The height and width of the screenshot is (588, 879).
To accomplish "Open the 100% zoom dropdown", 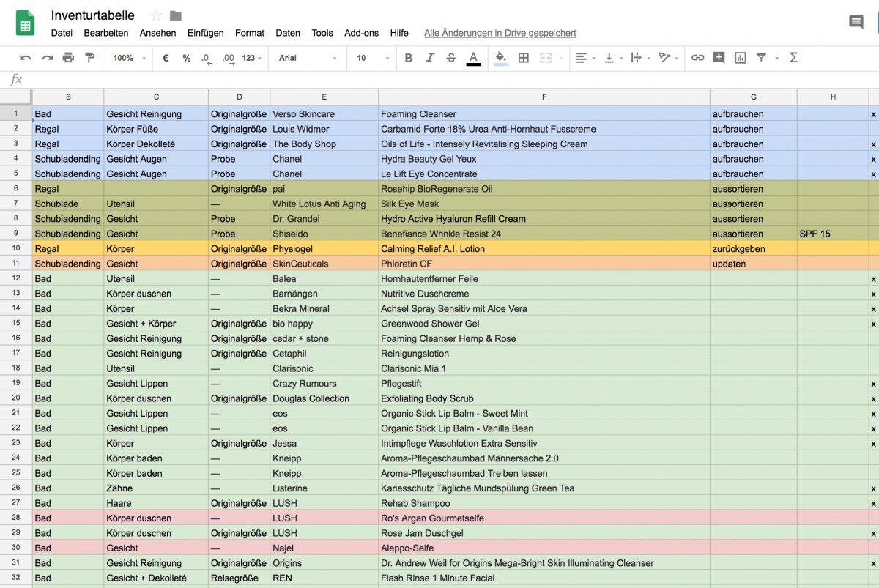I will [x=128, y=58].
